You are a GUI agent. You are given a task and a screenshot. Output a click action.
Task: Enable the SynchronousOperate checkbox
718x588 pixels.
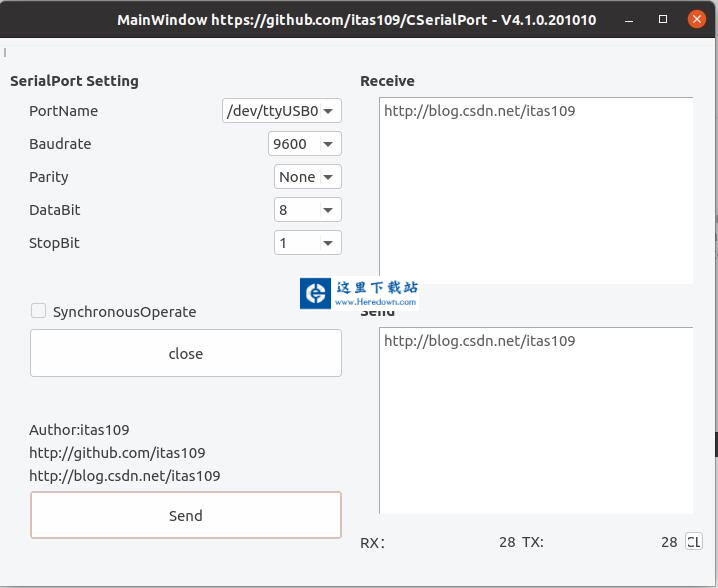click(x=39, y=311)
